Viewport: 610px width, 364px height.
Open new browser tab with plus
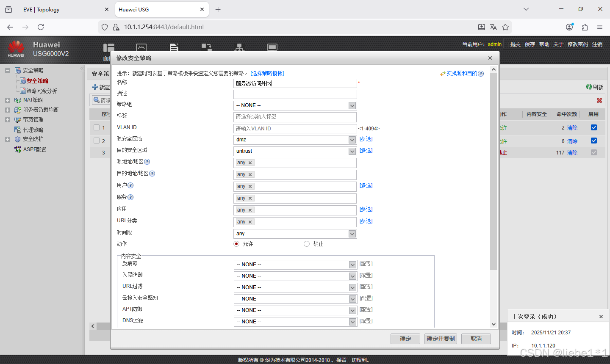[218, 9]
